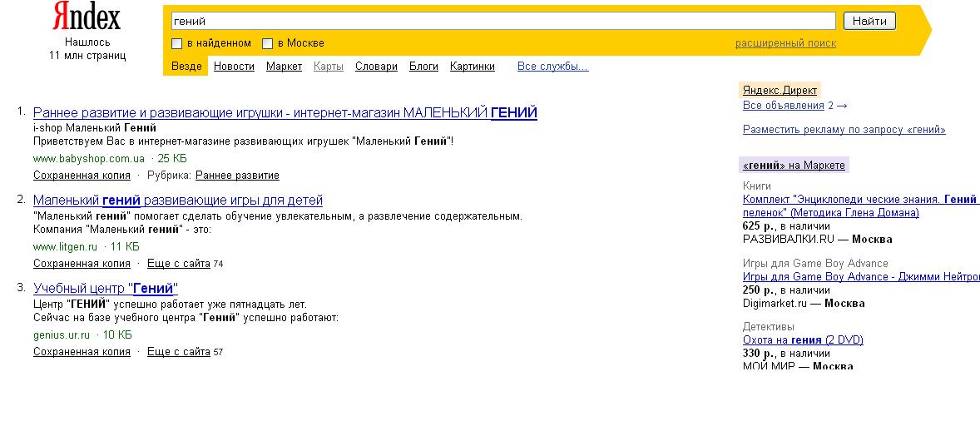Switch to the Картинки tab
The width and height of the screenshot is (980, 426).
(473, 67)
